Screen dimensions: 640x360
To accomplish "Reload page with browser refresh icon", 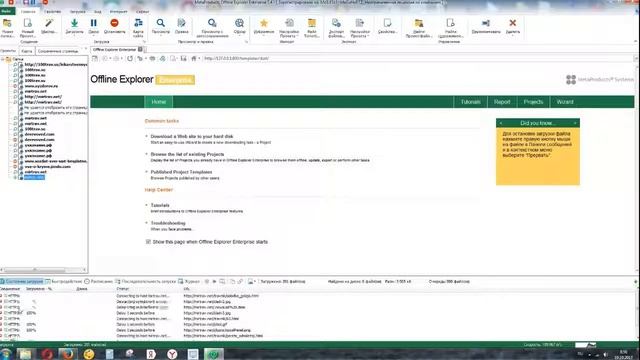I will point(130,58).
